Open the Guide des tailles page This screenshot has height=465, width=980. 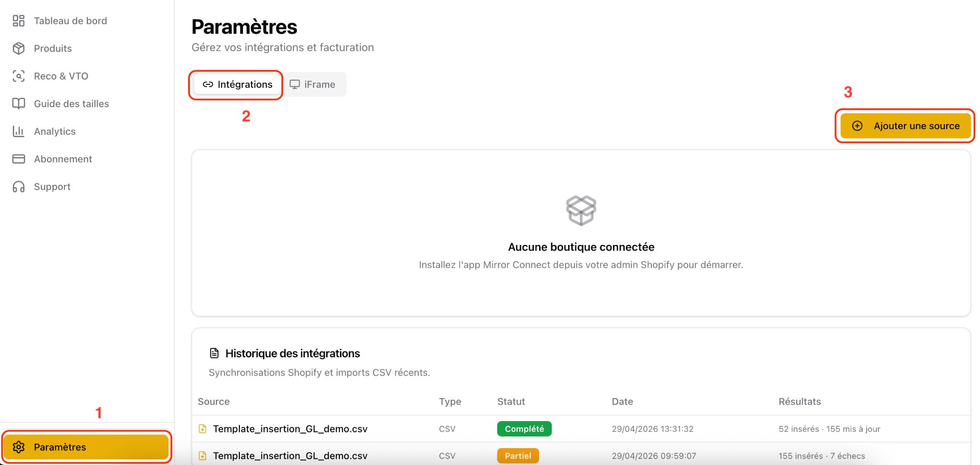(x=87, y=104)
